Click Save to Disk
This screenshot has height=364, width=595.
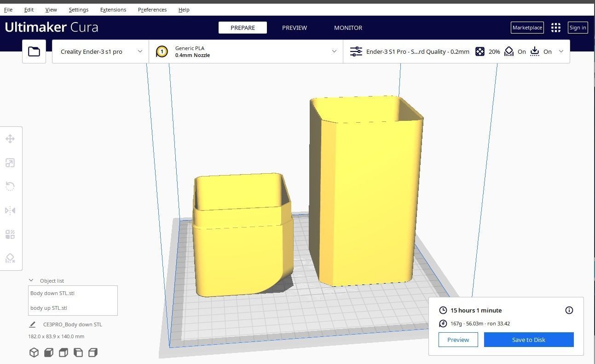(x=529, y=340)
